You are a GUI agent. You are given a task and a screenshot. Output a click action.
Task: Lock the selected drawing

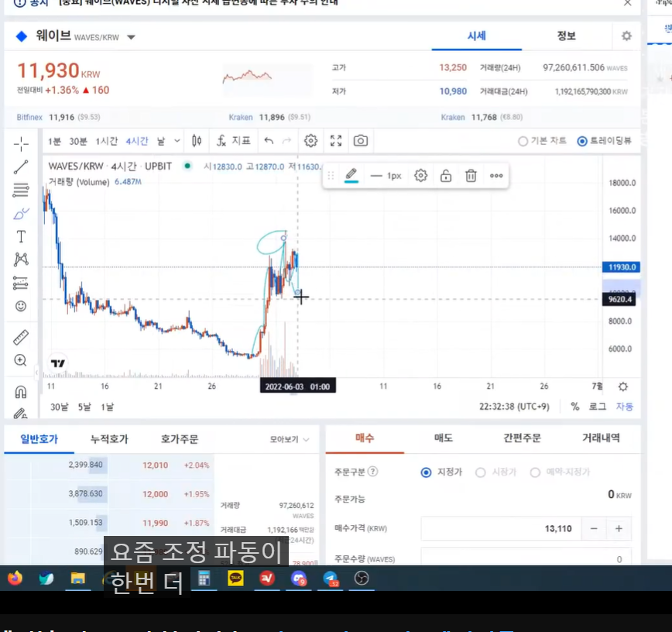click(446, 175)
